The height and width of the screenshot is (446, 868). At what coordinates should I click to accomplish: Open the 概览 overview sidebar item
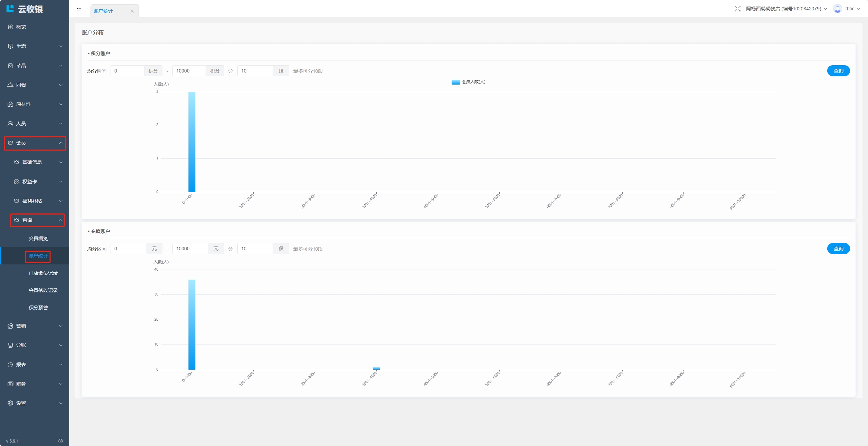pos(21,27)
